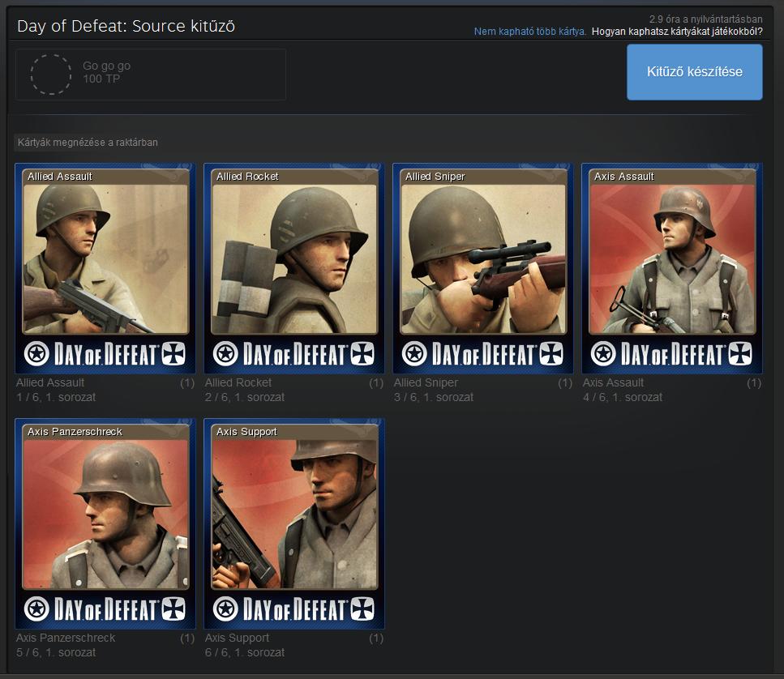This screenshot has height=679, width=784.
Task: Click the Allied star emblem on Allied Sniper card
Action: [x=414, y=354]
